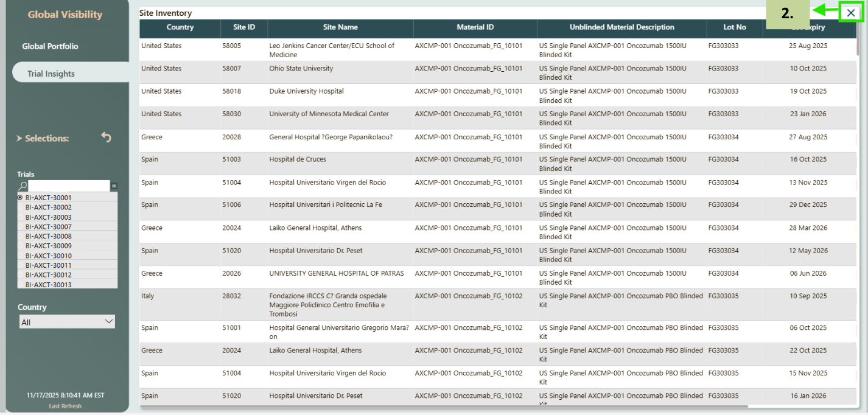Choose trial BI-AXCT-30009 option
The height and width of the screenshot is (415, 868).
coord(48,246)
